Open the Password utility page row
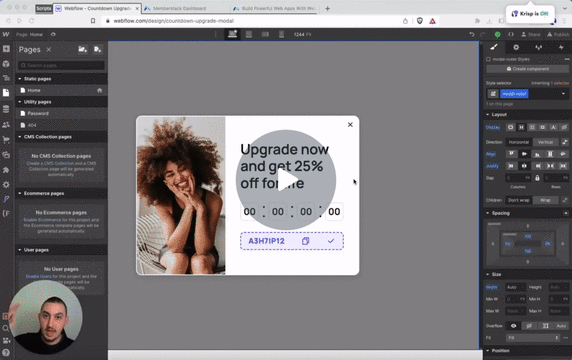Viewport: 572px width, 360px height. tap(61, 113)
